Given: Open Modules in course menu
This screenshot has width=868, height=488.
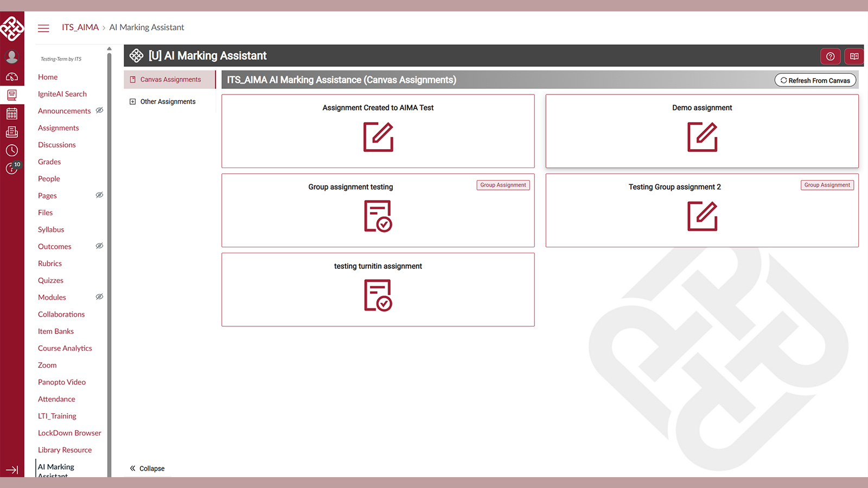Looking at the screenshot, I should [x=52, y=297].
